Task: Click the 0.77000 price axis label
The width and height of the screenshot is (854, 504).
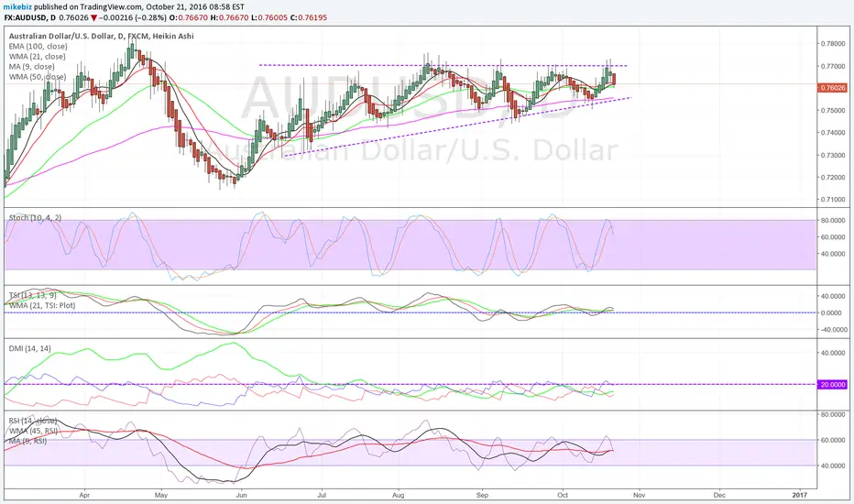Action: tap(833, 66)
